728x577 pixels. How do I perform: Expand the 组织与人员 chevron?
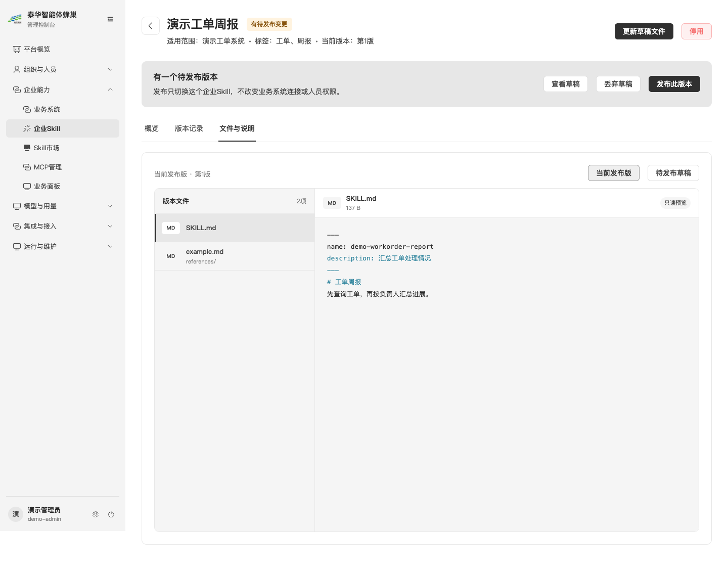(x=110, y=69)
